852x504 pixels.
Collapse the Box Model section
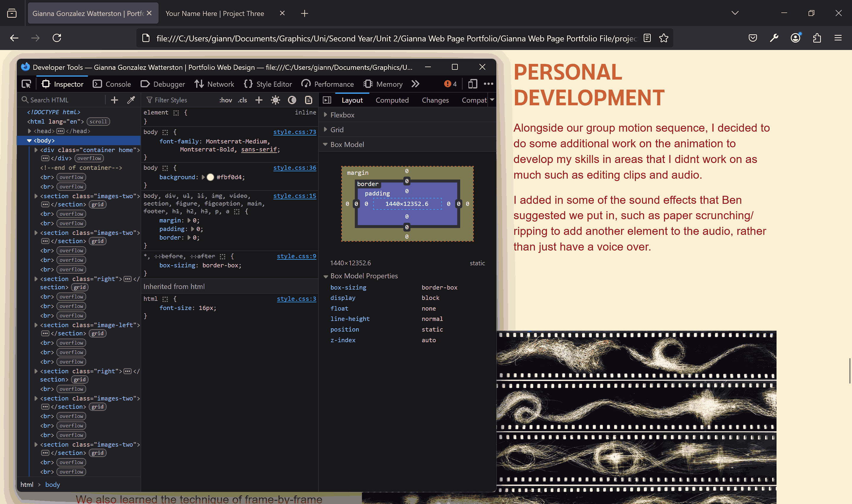[x=326, y=144]
